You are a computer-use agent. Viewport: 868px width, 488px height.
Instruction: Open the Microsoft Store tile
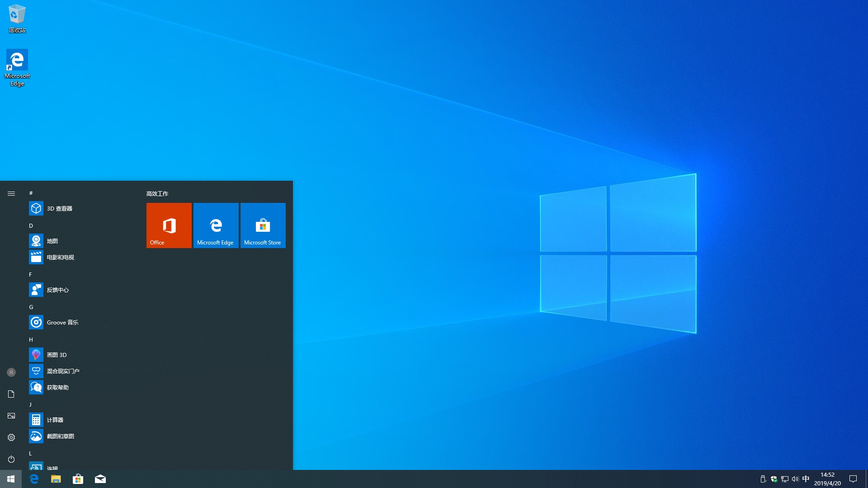[263, 225]
